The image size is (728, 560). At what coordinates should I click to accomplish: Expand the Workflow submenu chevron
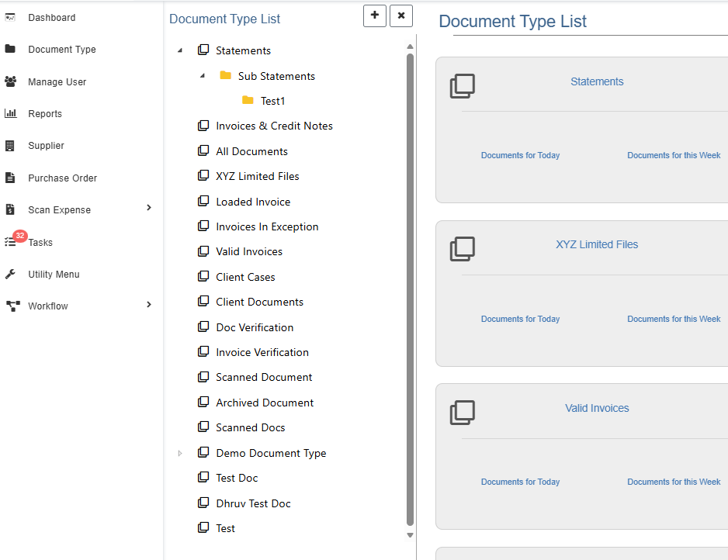click(149, 304)
